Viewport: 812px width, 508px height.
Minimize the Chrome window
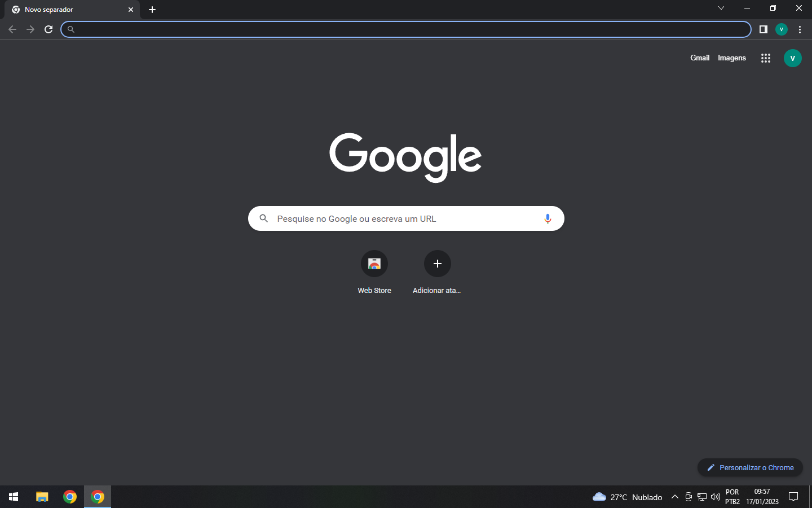tap(747, 8)
